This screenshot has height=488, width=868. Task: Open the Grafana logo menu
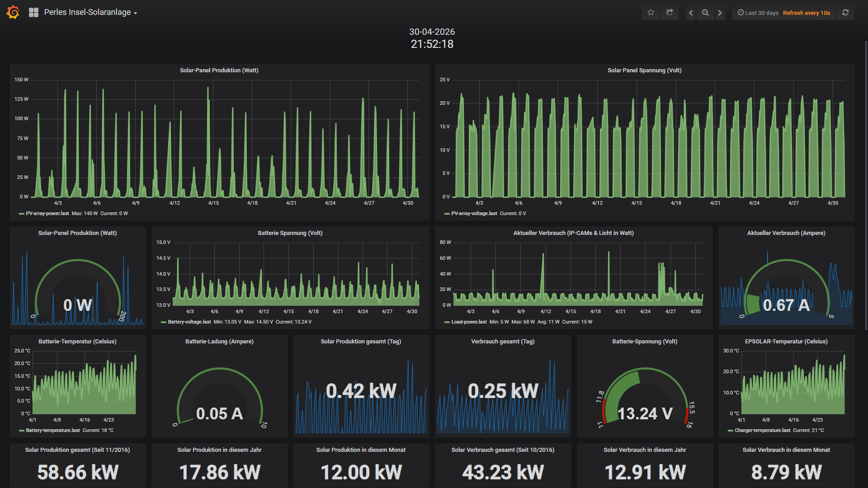[13, 12]
